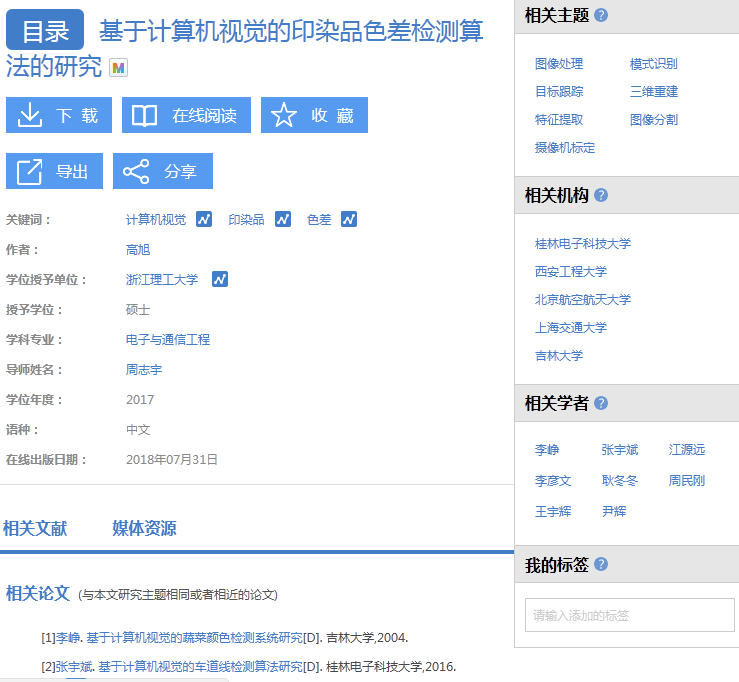
Task: Click the 下载 download button
Action: click(x=59, y=115)
